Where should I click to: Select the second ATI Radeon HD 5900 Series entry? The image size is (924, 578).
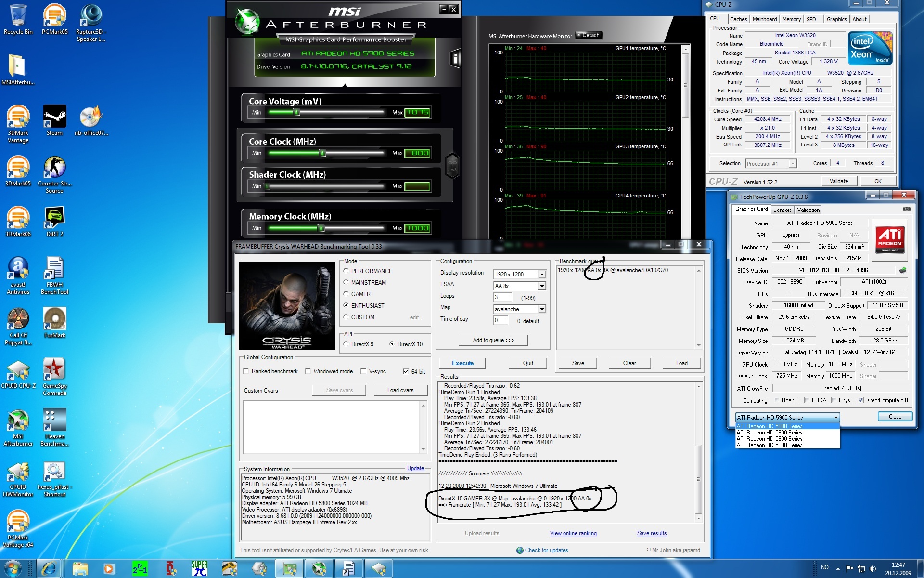tap(787, 433)
